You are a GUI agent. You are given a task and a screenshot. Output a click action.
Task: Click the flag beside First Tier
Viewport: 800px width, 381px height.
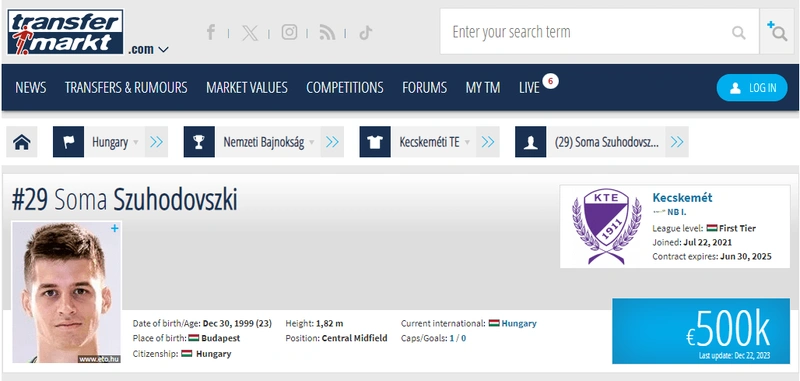point(712,228)
